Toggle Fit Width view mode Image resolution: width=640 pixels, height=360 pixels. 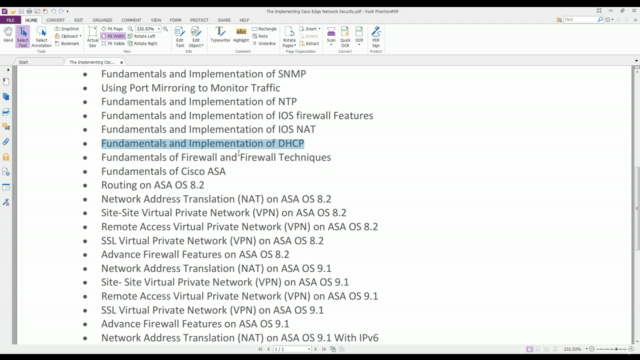pyautogui.click(x=113, y=36)
